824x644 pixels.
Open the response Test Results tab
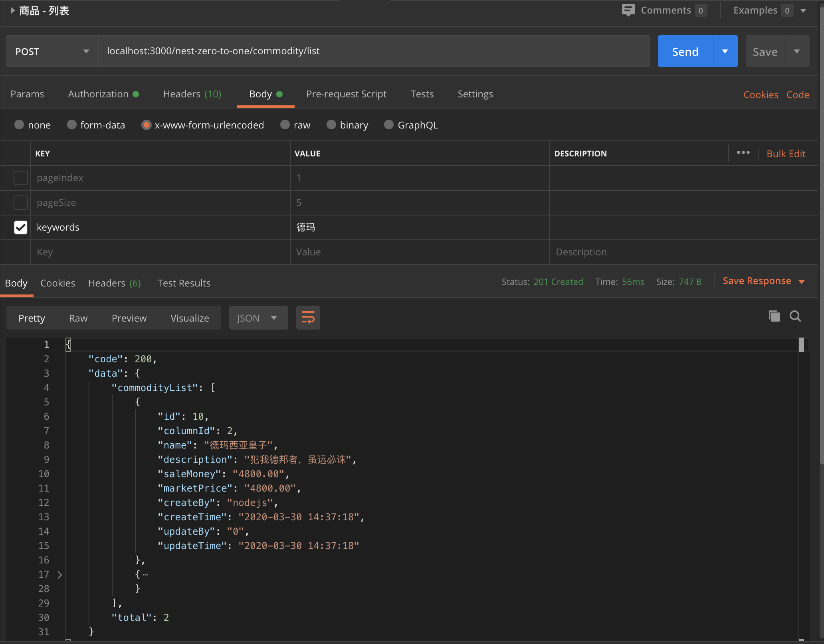[184, 283]
